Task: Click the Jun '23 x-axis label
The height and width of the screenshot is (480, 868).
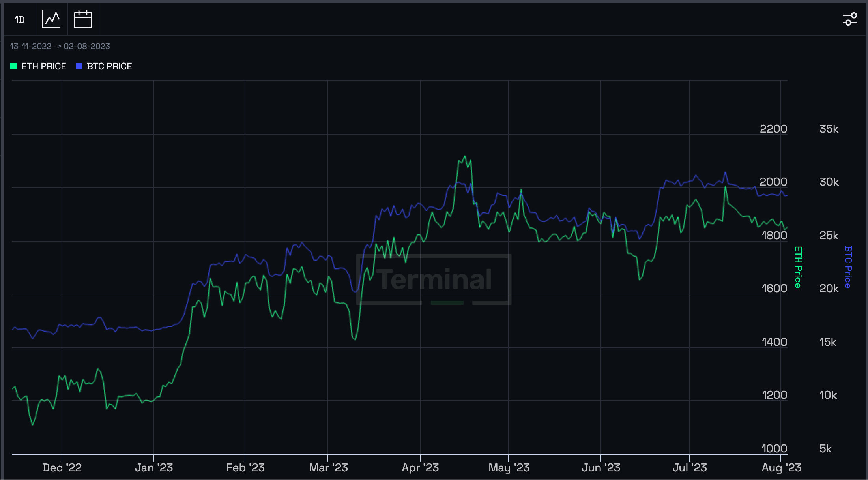Action: [x=601, y=468]
